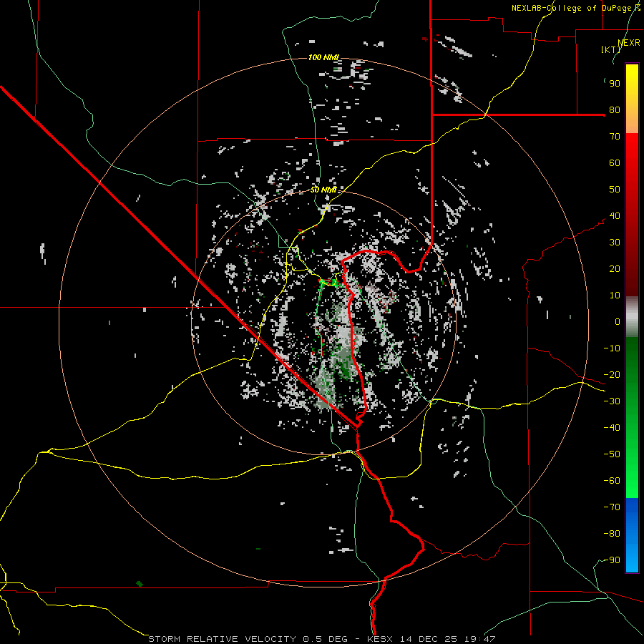
Task: Click the blue segment at color bar bottom
Action: tap(632, 535)
